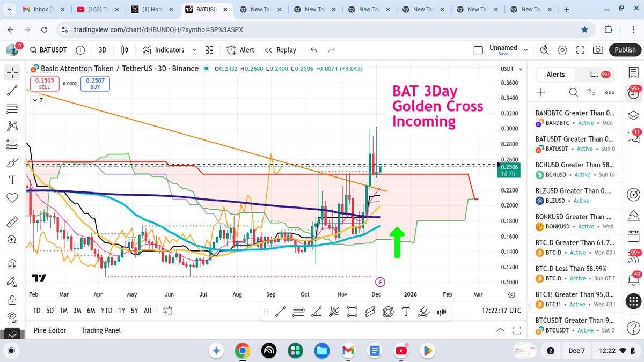This screenshot has width=644, height=362.
Task: Open the object tree layers icon
Action: 634,115
